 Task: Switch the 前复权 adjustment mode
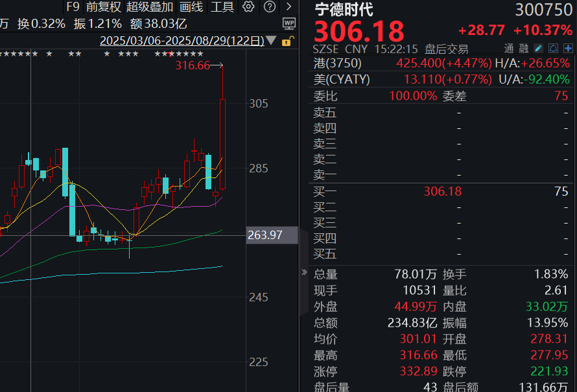103,6
